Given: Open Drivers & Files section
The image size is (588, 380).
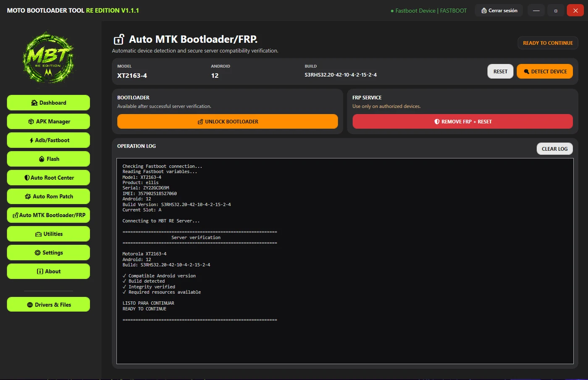Looking at the screenshot, I should pos(48,304).
